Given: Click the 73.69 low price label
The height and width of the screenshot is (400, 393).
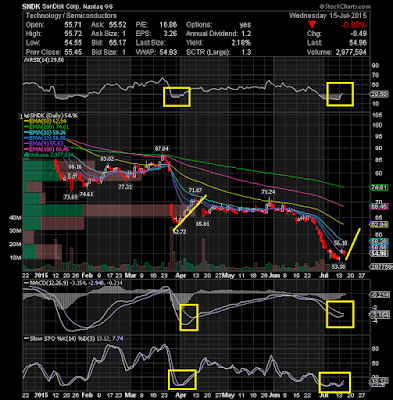Looking at the screenshot, I should tap(71, 197).
